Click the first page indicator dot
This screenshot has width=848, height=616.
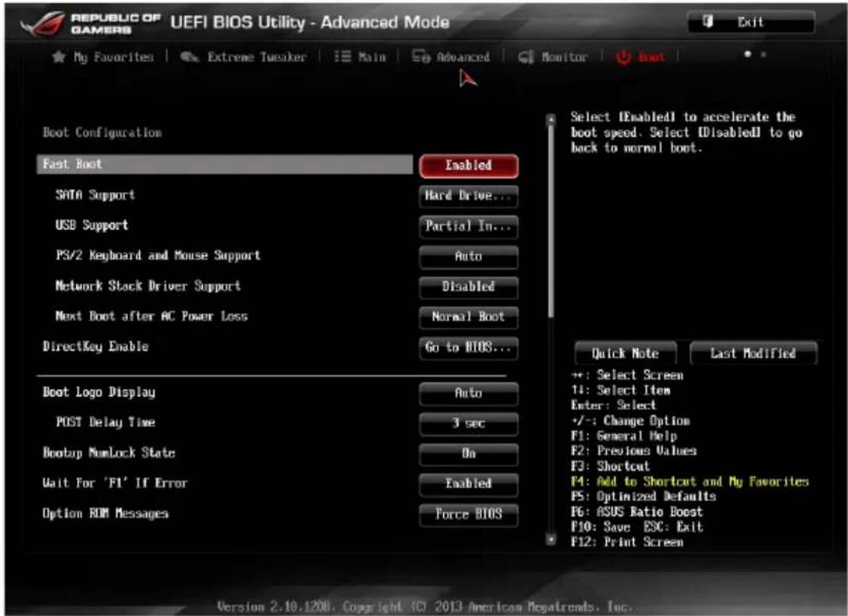coord(748,54)
